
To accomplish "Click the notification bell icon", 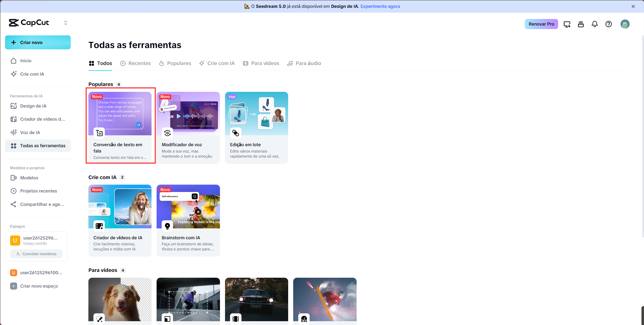I will (x=595, y=24).
